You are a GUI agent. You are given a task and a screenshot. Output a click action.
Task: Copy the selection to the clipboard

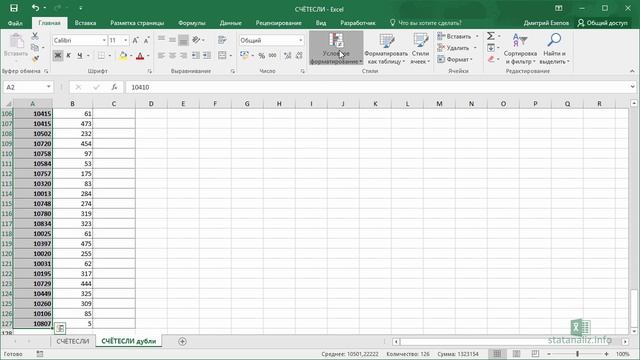pos(35,48)
